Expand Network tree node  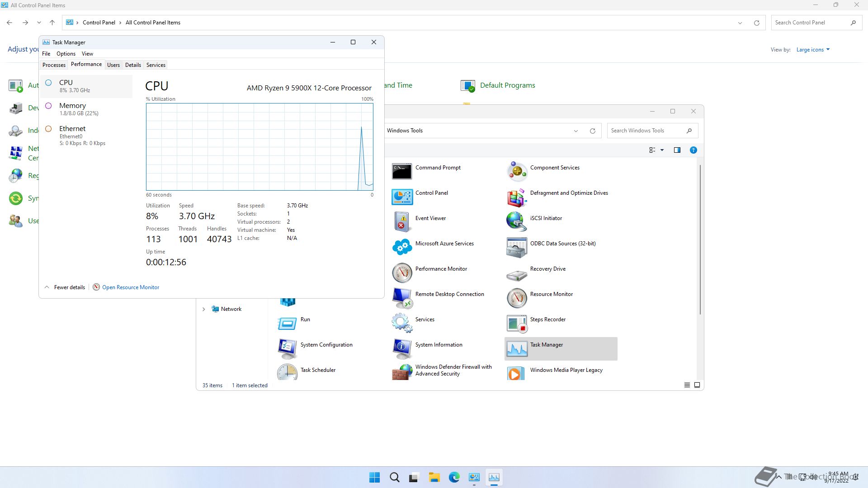(203, 309)
